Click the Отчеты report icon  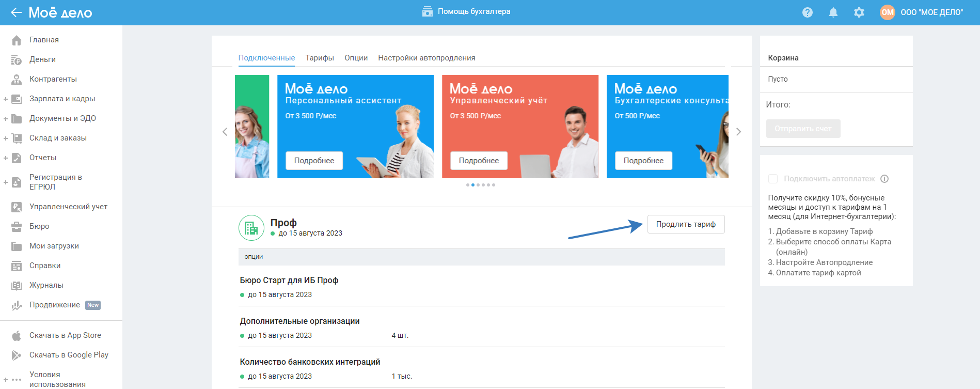17,158
